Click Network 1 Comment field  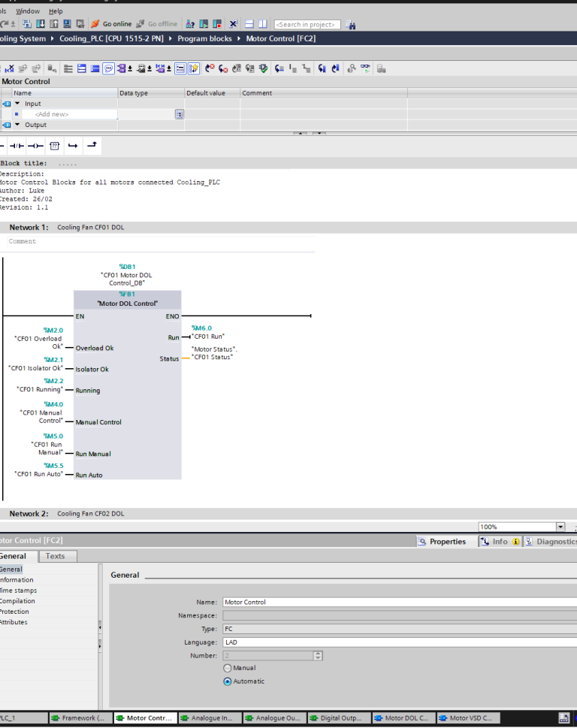click(161, 241)
